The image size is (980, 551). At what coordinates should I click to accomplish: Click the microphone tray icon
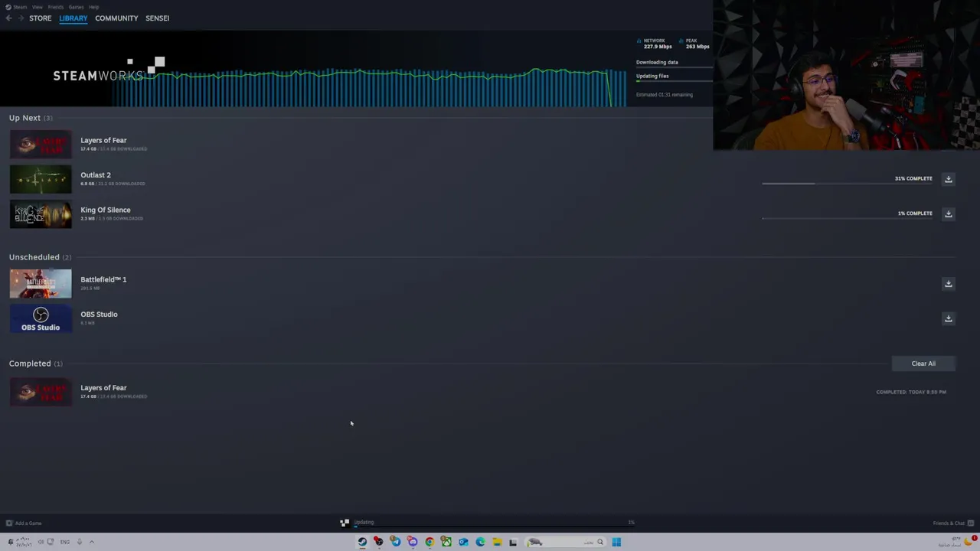tap(79, 542)
